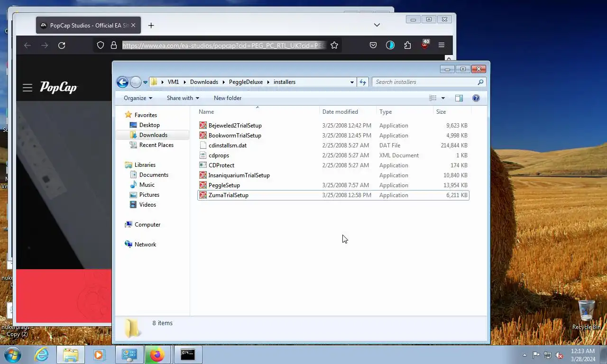The image size is (607, 364).
Task: Open the Firefox Extensions puzzle icon
Action: pos(407,45)
